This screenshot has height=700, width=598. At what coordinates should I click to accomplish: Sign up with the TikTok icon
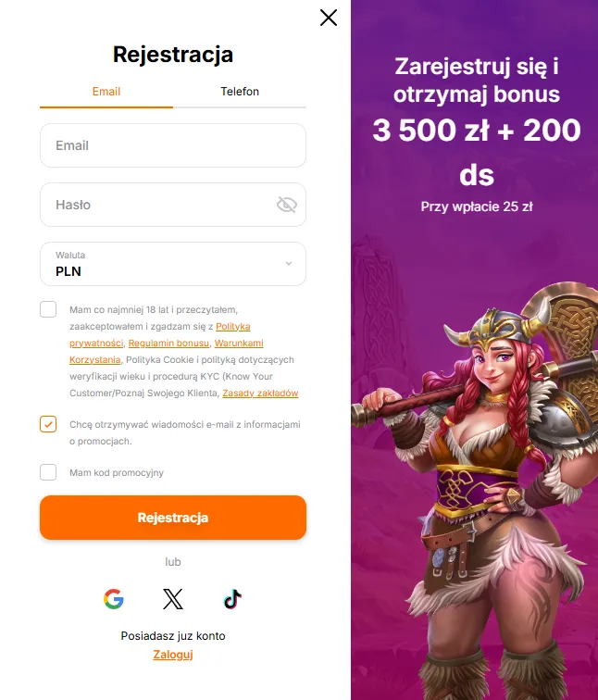[x=232, y=599]
